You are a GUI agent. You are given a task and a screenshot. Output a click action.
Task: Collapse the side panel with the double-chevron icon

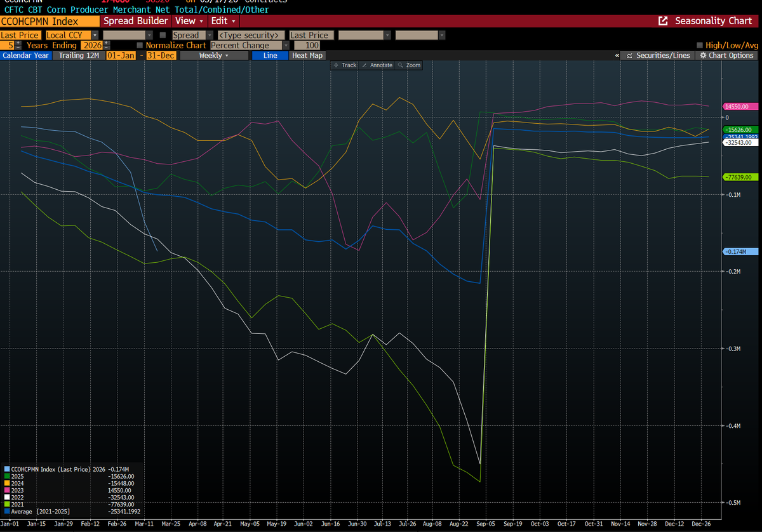click(618, 56)
